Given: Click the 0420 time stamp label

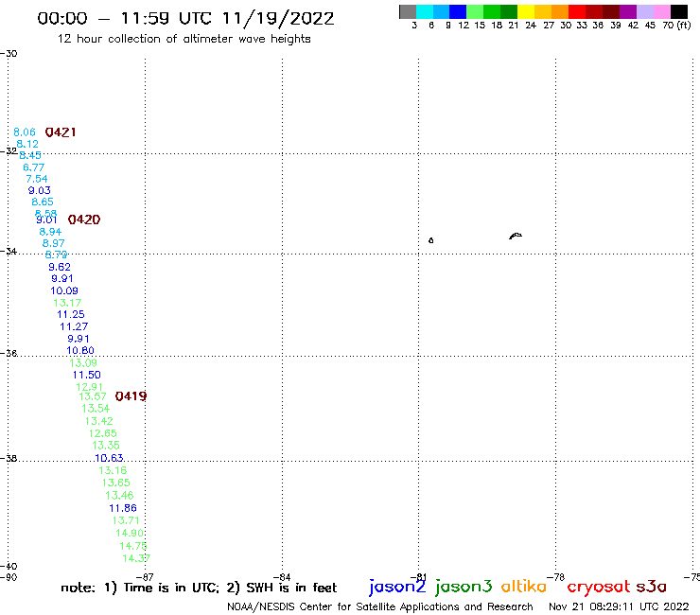Looking at the screenshot, I should click(84, 220).
